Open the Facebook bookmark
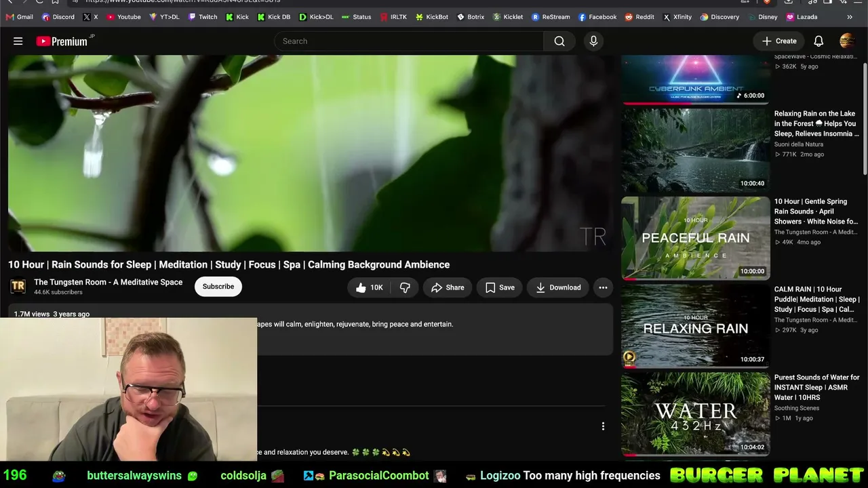The image size is (868, 488). click(597, 17)
